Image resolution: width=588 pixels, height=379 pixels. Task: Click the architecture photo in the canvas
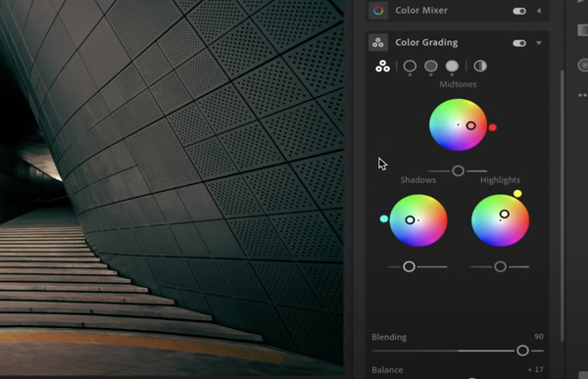click(171, 187)
